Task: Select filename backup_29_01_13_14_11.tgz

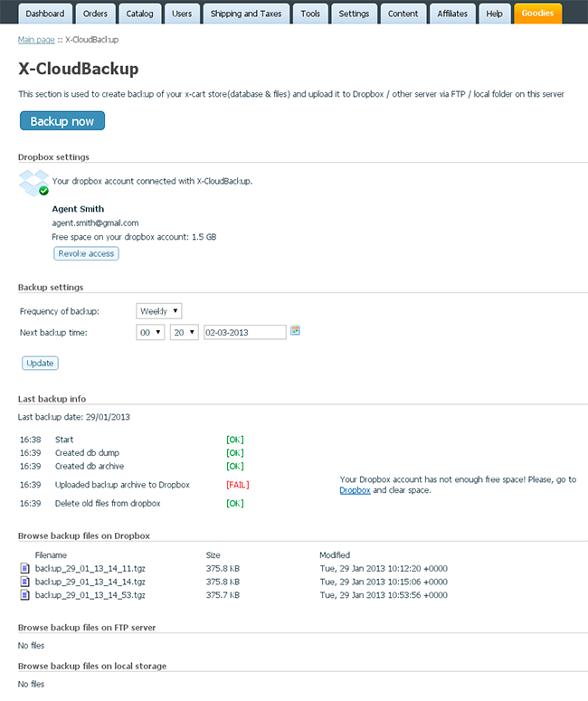Action: click(90, 568)
